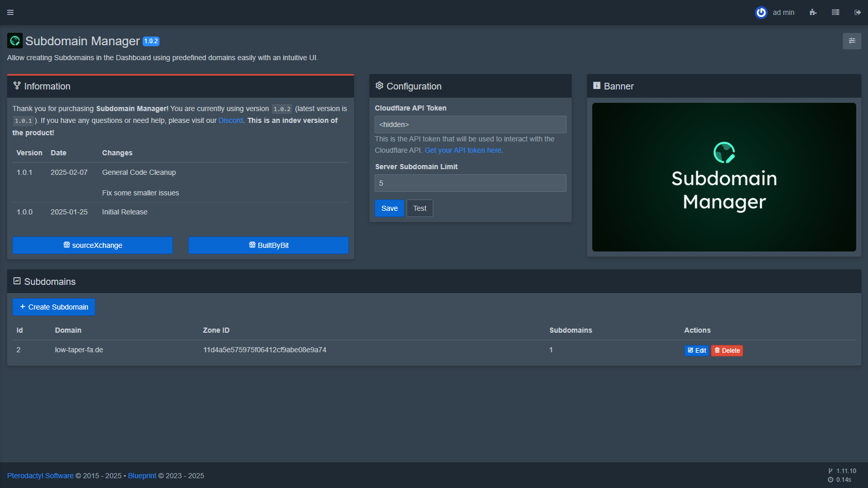Delete the low-taper-fa.de domain

click(x=727, y=351)
